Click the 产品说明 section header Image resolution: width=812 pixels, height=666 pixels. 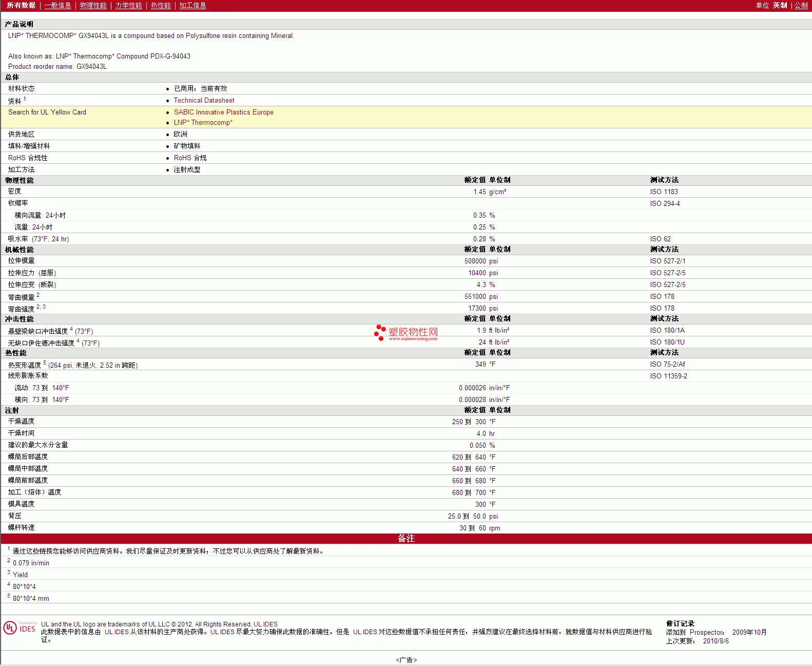tap(406, 25)
